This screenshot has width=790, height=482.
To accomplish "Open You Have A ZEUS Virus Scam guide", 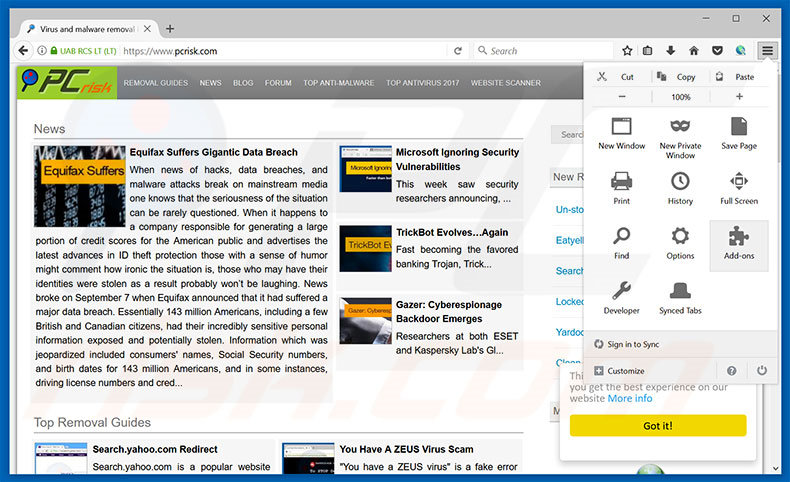I will coord(407,449).
